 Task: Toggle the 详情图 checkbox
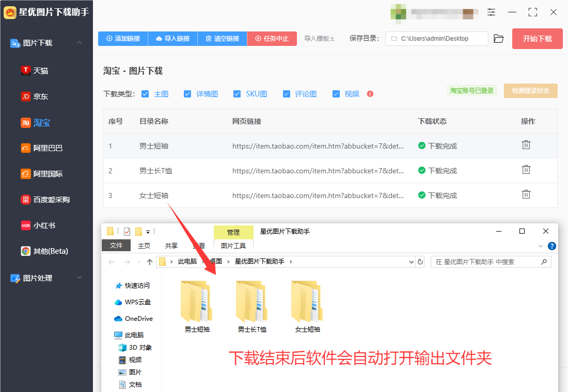187,94
